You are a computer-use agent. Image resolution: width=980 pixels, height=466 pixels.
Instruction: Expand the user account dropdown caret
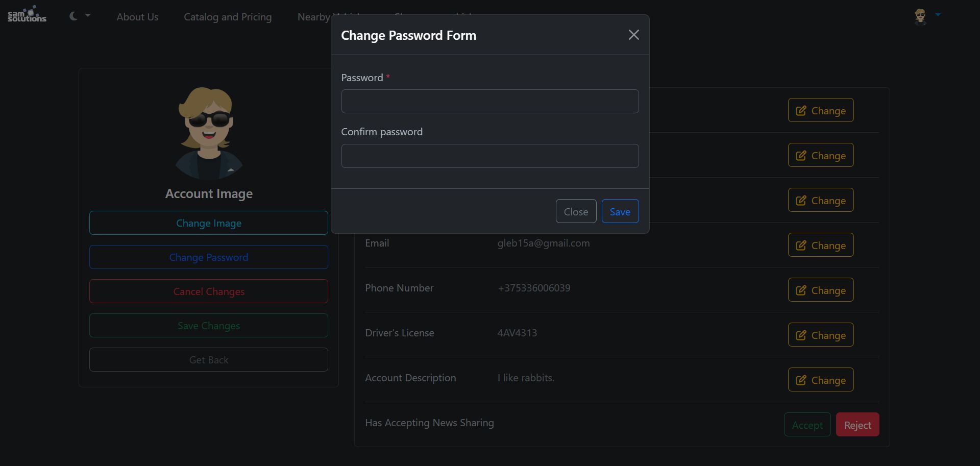click(938, 15)
